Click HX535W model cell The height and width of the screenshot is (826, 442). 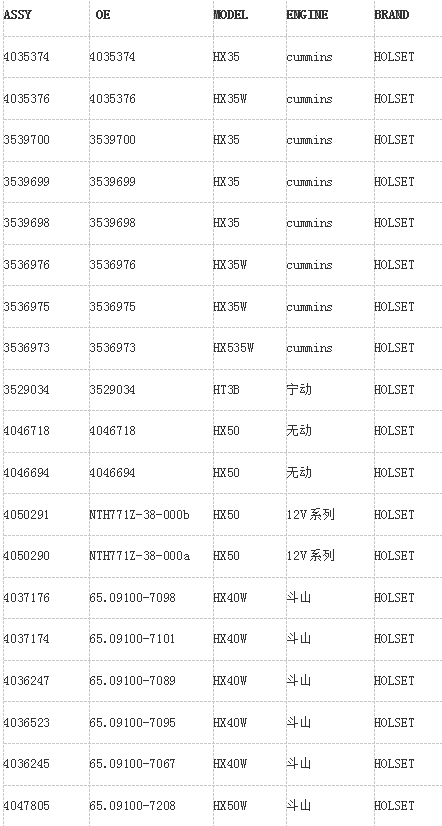point(233,348)
